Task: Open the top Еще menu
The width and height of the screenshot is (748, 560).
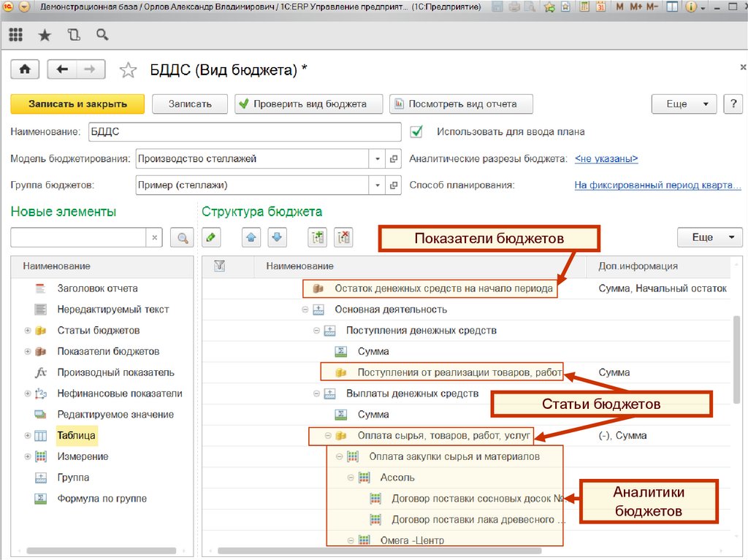Action: tap(684, 104)
